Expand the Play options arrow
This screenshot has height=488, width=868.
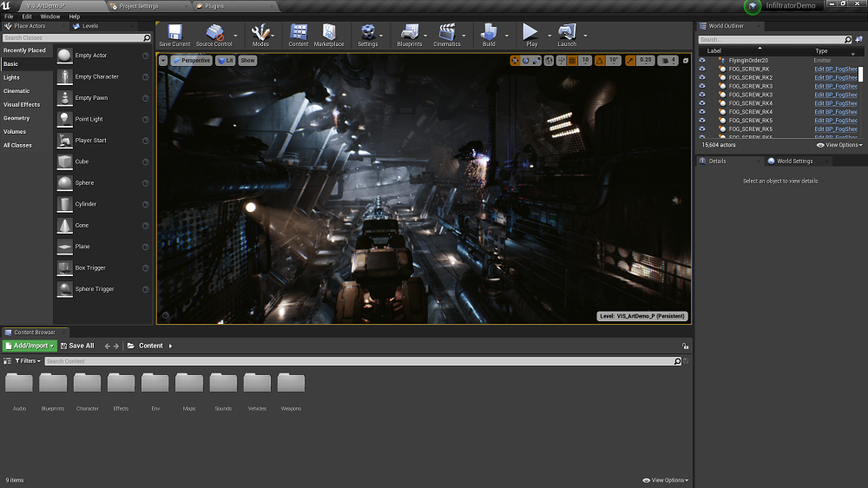click(549, 36)
